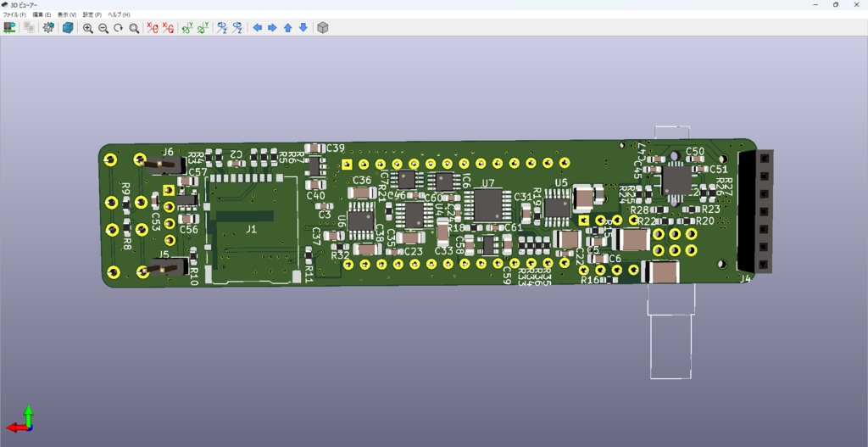Rotate Y counterclockwise
Viewport: 868px width, 447px height.
[x=203, y=28]
